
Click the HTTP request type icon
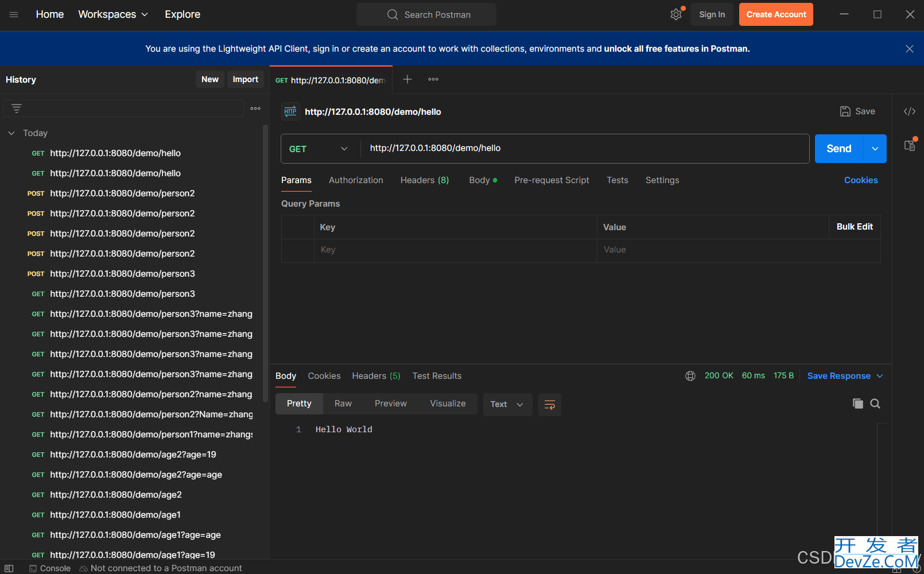(290, 111)
